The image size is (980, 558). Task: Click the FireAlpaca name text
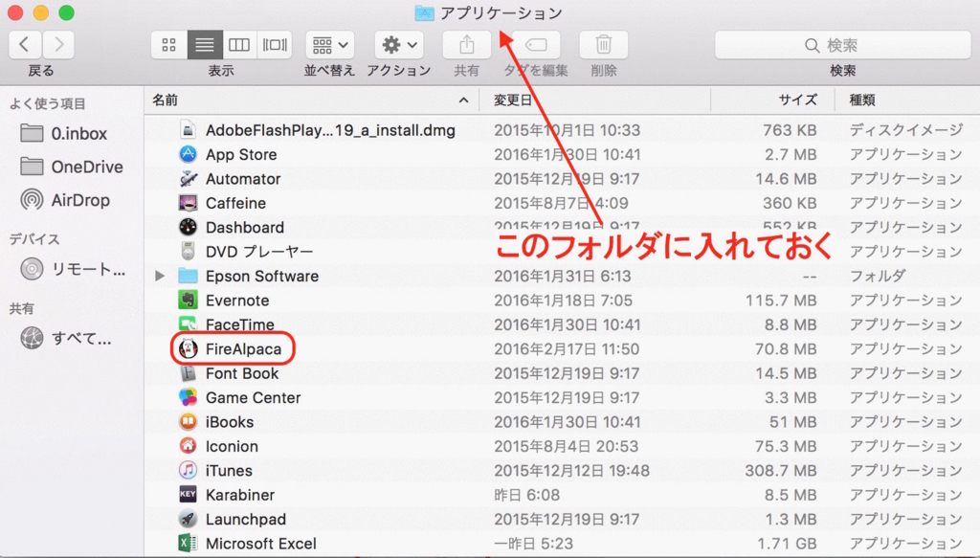pyautogui.click(x=244, y=349)
